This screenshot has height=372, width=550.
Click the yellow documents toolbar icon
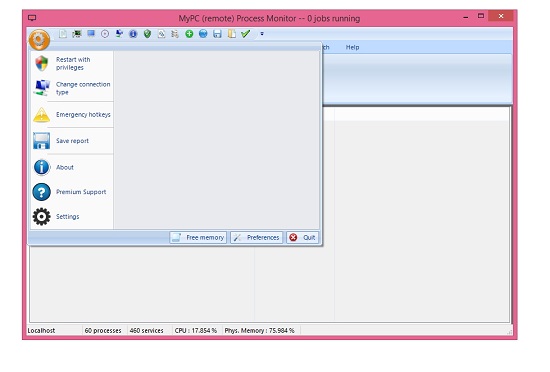pyautogui.click(x=232, y=34)
